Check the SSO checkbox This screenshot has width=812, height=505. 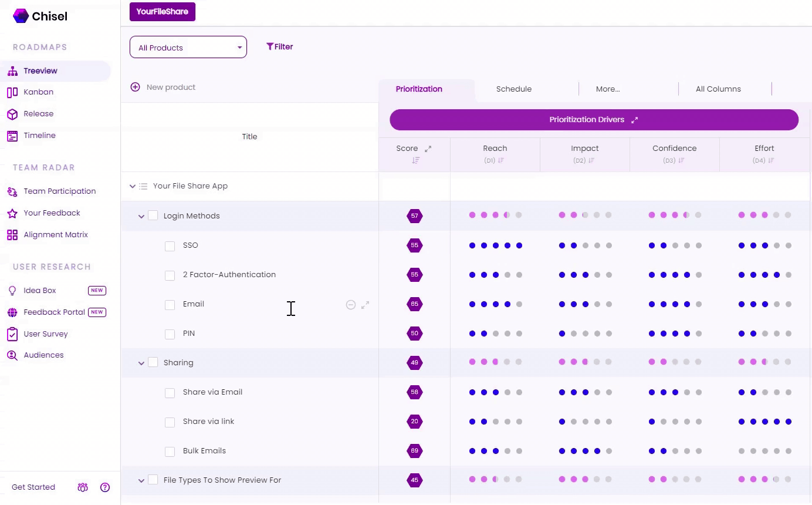tap(170, 246)
